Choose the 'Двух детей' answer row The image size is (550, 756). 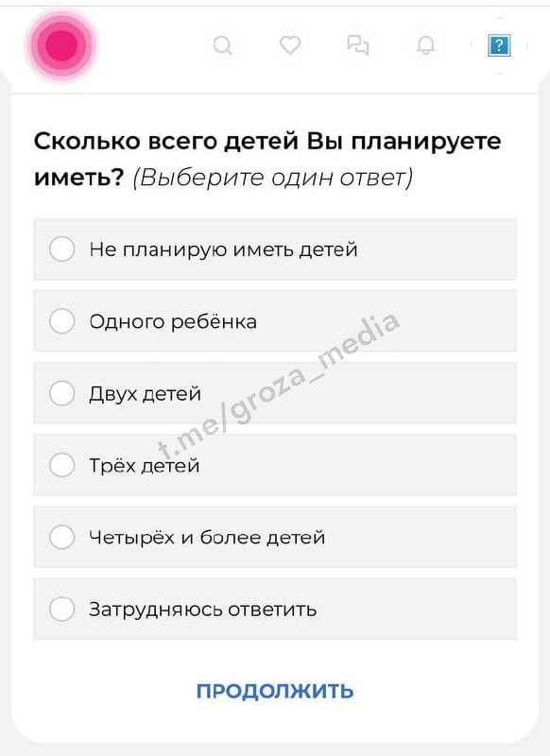[275, 393]
